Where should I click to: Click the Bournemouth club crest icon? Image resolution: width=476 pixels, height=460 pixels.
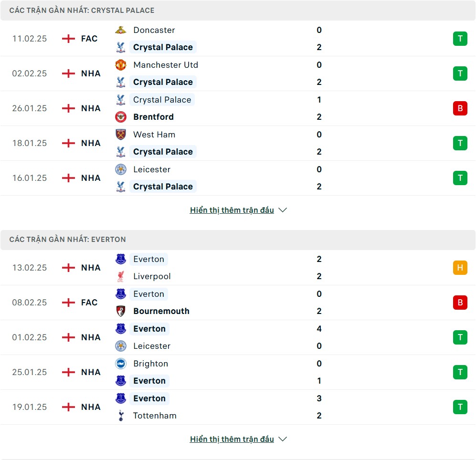121,311
